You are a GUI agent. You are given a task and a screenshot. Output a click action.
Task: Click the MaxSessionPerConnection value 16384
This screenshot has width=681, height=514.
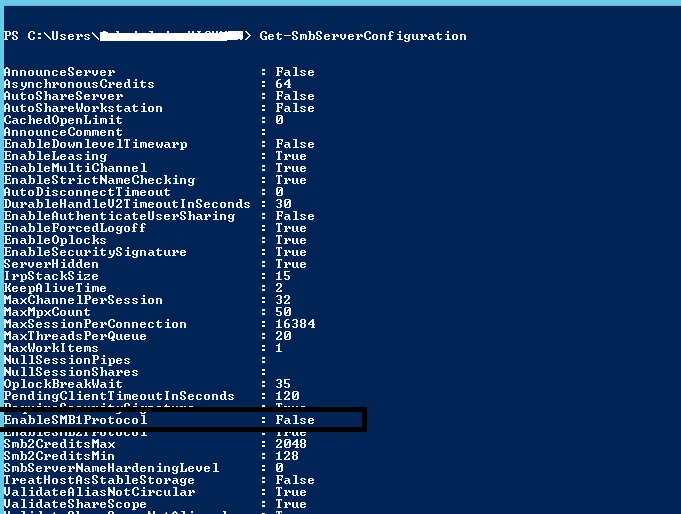tap(294, 324)
